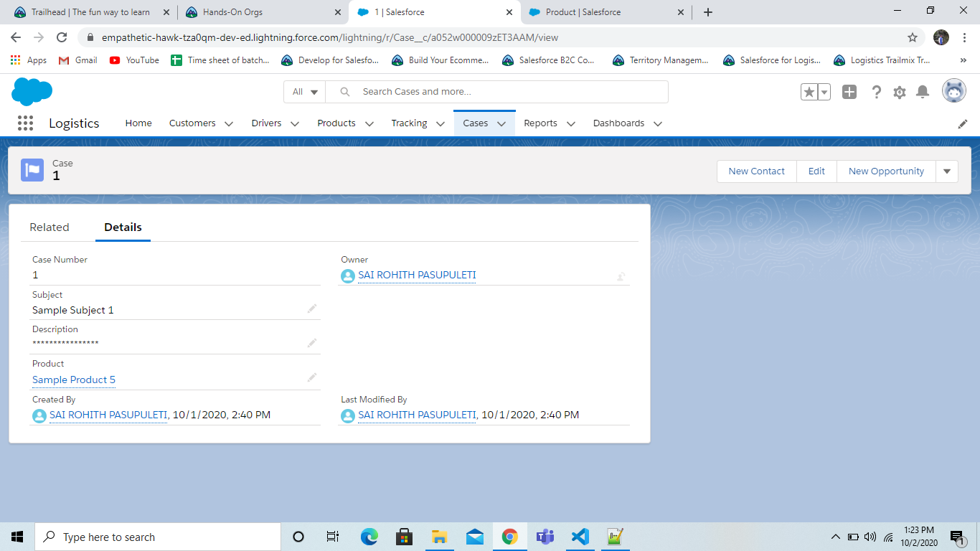
Task: Open the Chrome three-dot menu
Action: click(x=965, y=37)
